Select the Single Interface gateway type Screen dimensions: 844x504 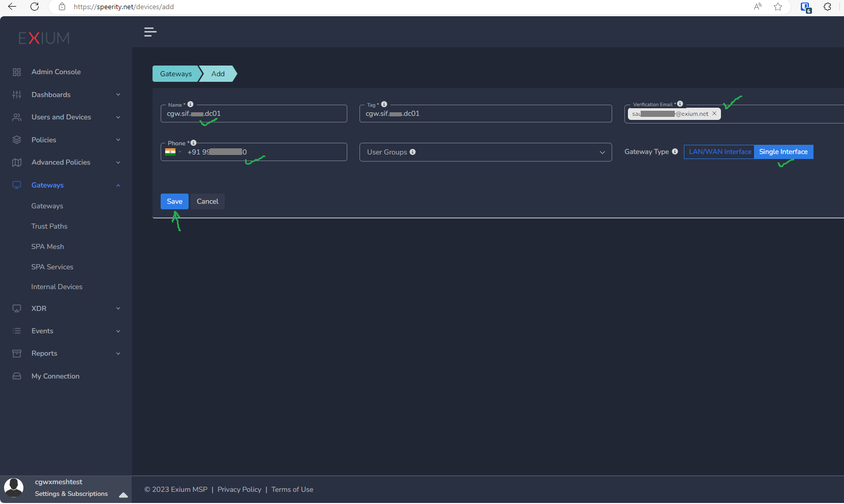pos(783,151)
